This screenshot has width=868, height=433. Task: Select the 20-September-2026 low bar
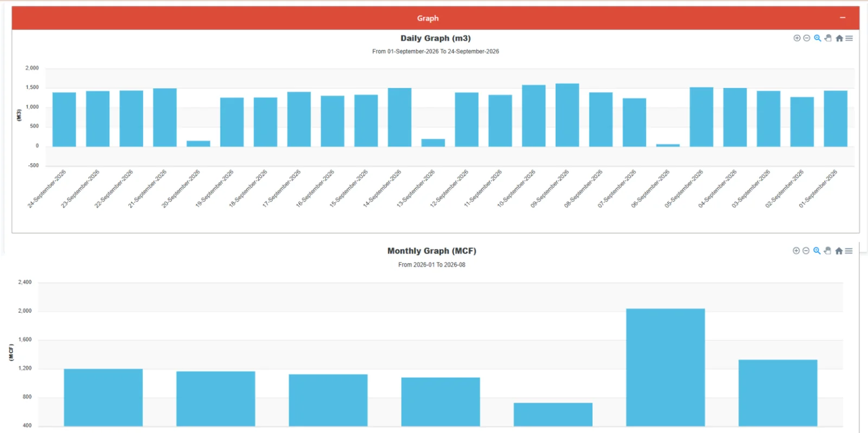click(x=199, y=144)
